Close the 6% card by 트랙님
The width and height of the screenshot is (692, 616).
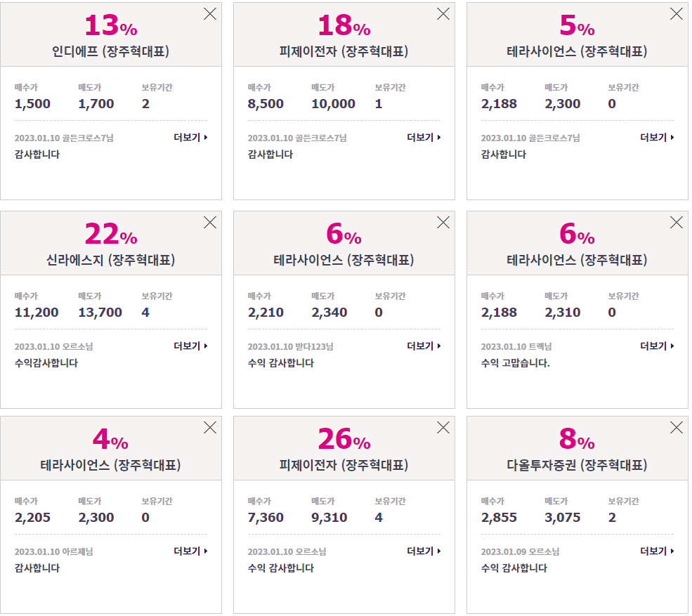[677, 223]
